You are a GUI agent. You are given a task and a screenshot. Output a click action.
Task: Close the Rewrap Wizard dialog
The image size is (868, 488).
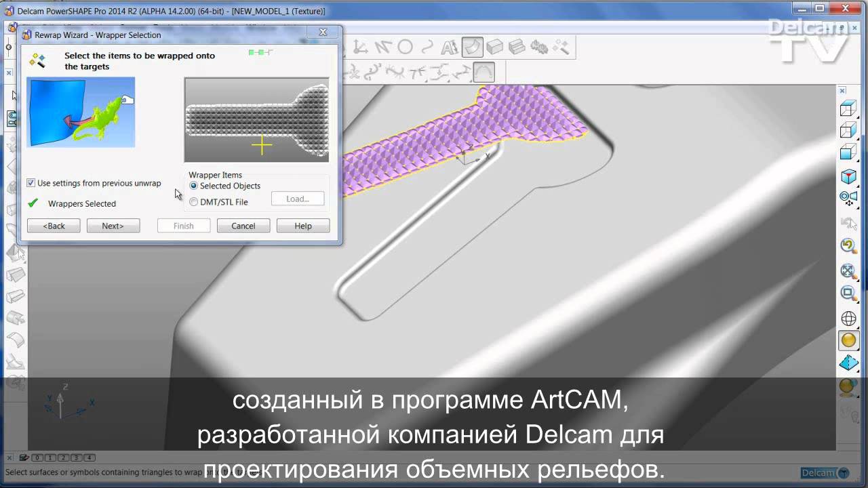323,33
